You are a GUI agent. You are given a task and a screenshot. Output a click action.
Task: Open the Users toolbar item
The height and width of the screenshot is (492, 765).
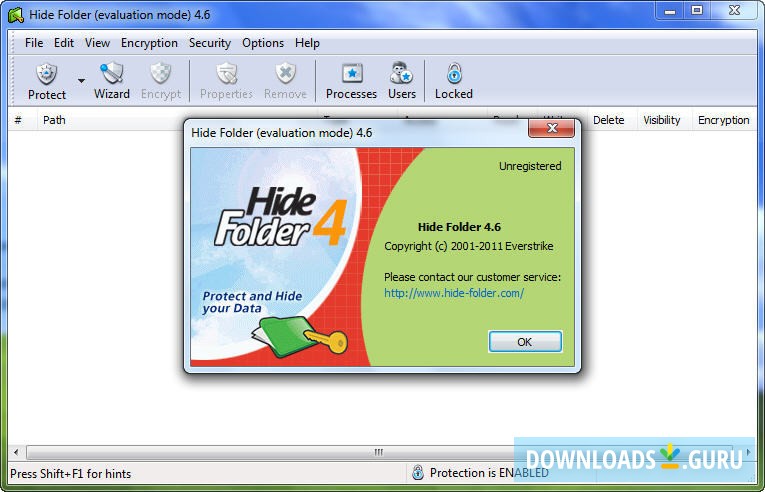click(402, 81)
